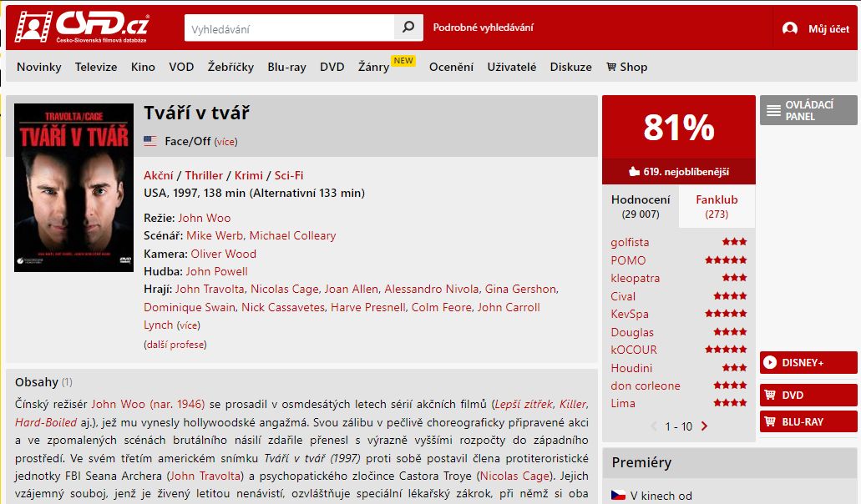Expand the cast list with '(více)'
861x504 pixels.
pos(189,325)
